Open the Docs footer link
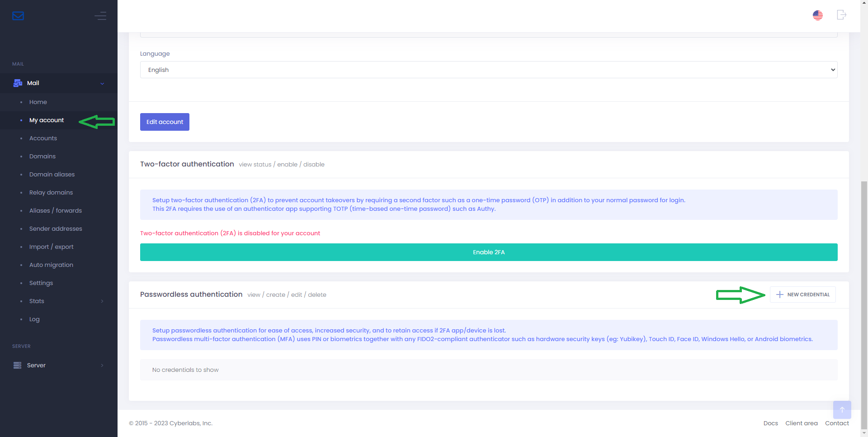 point(770,423)
